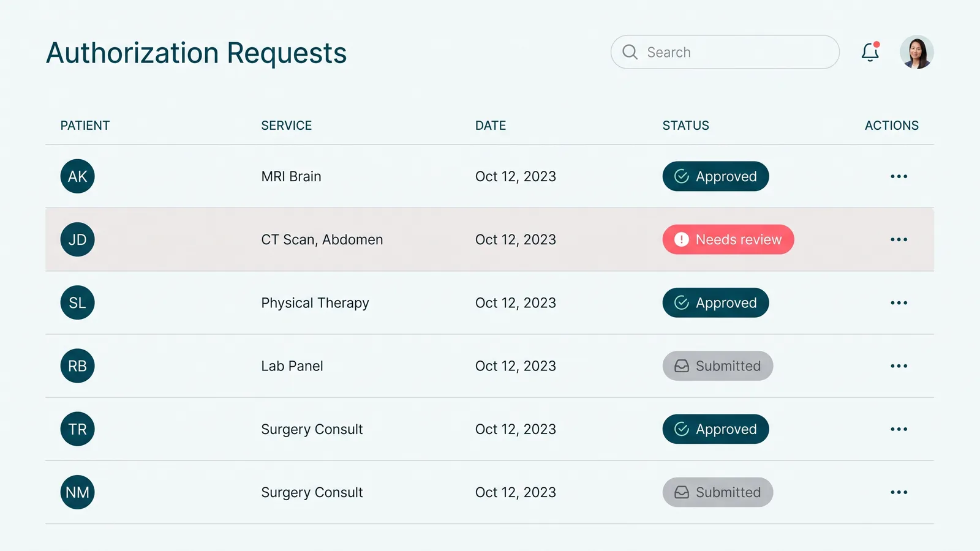Select the RB patient avatar
Image resolution: width=980 pixels, height=551 pixels.
tap(77, 366)
